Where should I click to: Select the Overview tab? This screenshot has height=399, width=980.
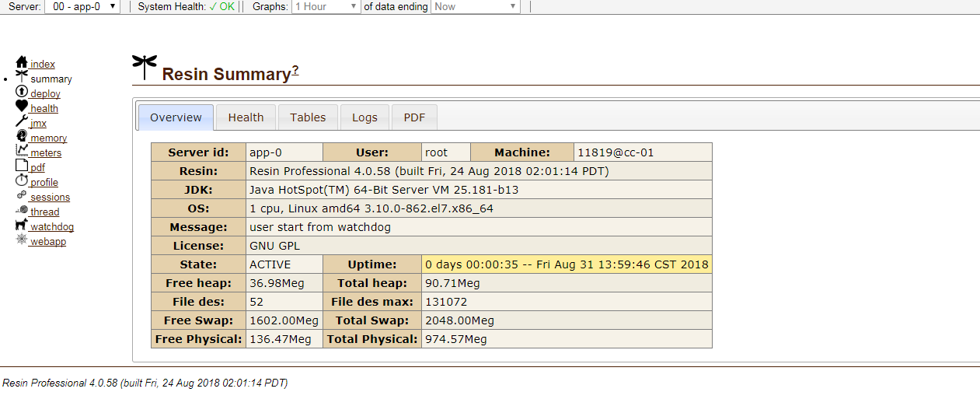(176, 117)
